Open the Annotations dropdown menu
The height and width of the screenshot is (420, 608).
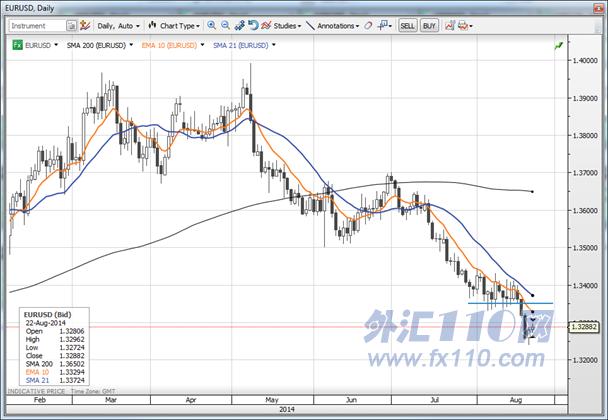[x=338, y=26]
